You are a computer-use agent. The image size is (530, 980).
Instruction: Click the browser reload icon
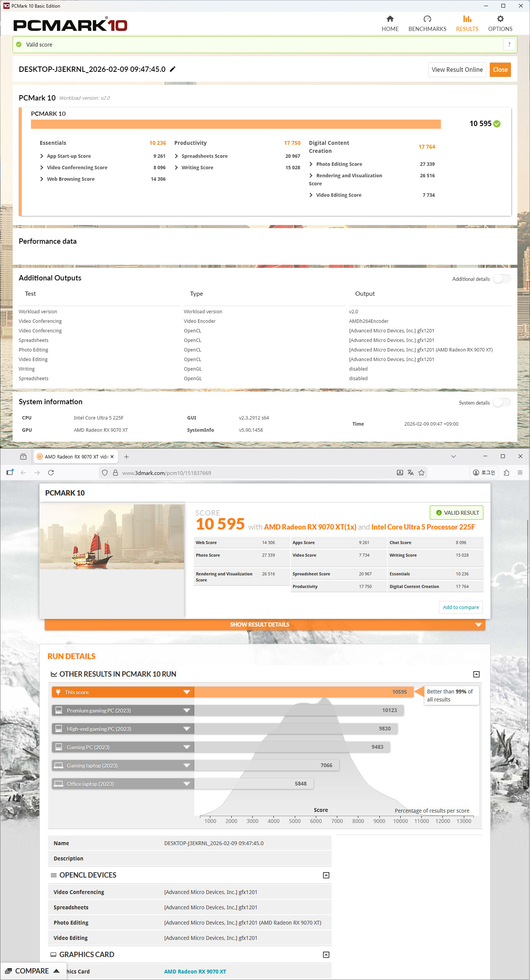point(51,473)
